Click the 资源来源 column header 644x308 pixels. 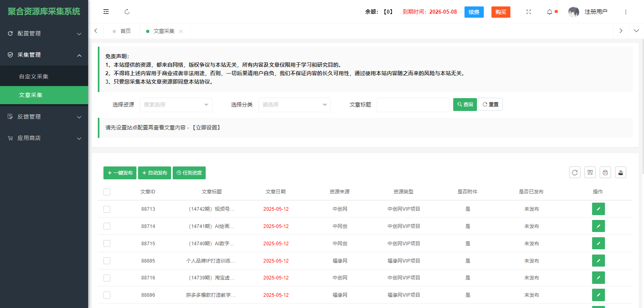point(340,192)
